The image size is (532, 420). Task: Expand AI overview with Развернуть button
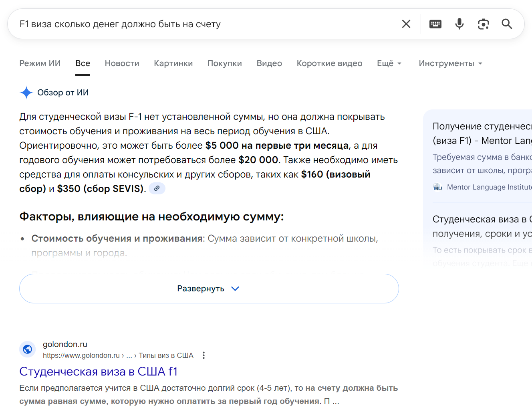209,289
